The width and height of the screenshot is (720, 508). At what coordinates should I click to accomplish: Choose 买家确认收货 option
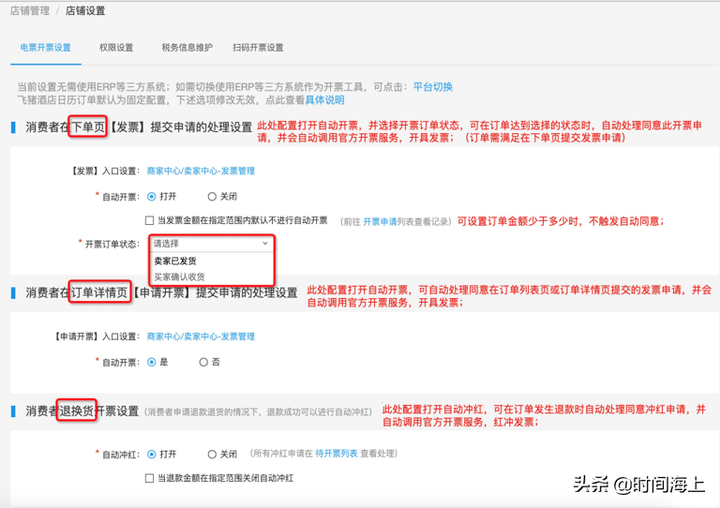[x=179, y=277]
